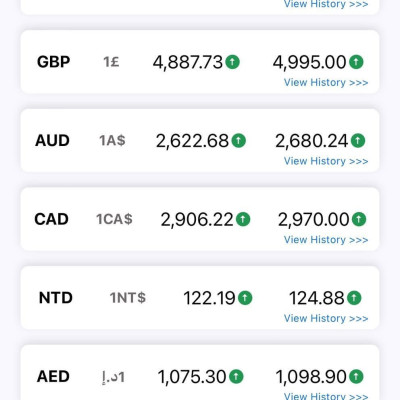This screenshot has height=400, width=400.
Task: Open View History for AUD
Action: (x=326, y=161)
